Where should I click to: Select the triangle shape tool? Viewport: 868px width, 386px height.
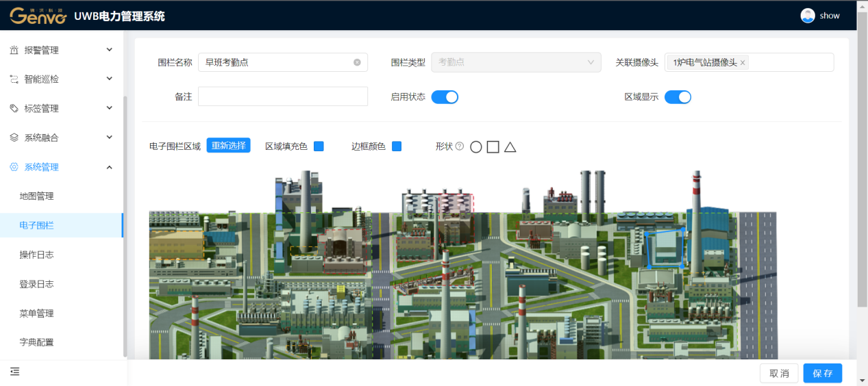(x=510, y=146)
